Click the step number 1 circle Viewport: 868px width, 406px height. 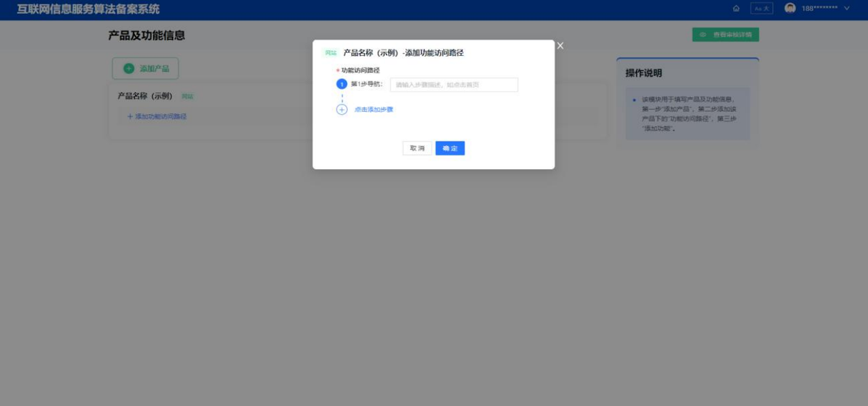coord(342,85)
